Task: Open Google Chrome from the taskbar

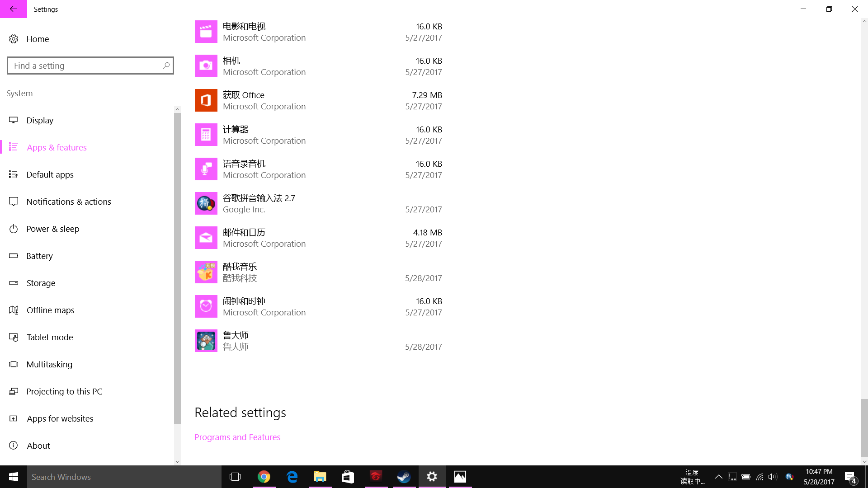Action: pyautogui.click(x=264, y=477)
